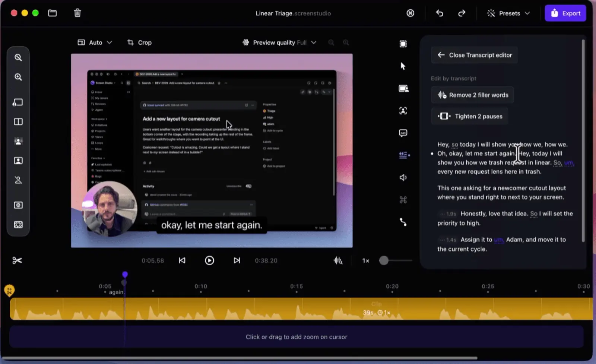Open the captions speech bubble icon
596x364 pixels.
(x=403, y=133)
